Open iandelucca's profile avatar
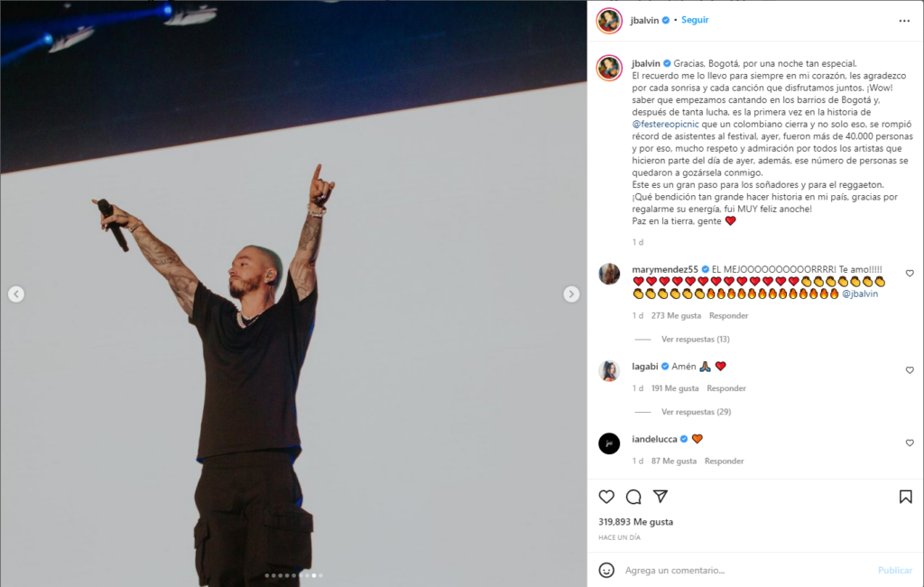 [x=609, y=443]
